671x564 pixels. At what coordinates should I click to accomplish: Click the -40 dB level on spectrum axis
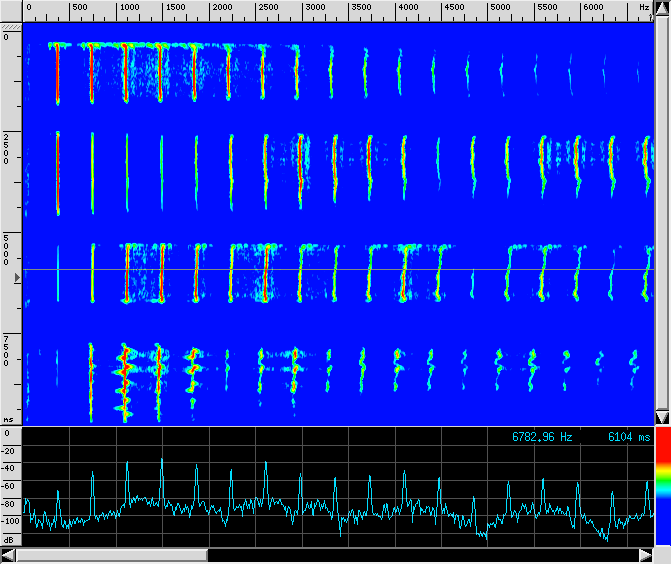[10, 468]
